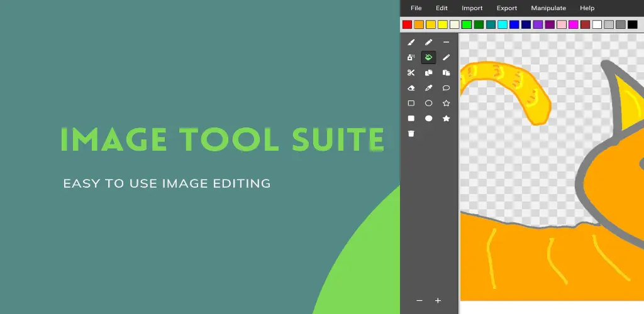Choose the scissors cut tool

pyautogui.click(x=411, y=73)
